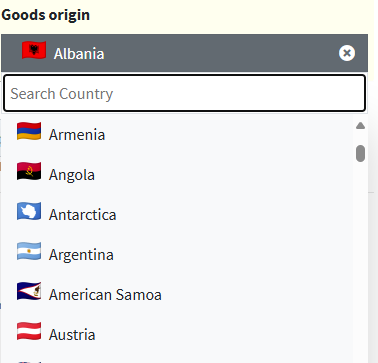Click the partially visible flag below Austria
378x363 pixels.
click(x=29, y=362)
